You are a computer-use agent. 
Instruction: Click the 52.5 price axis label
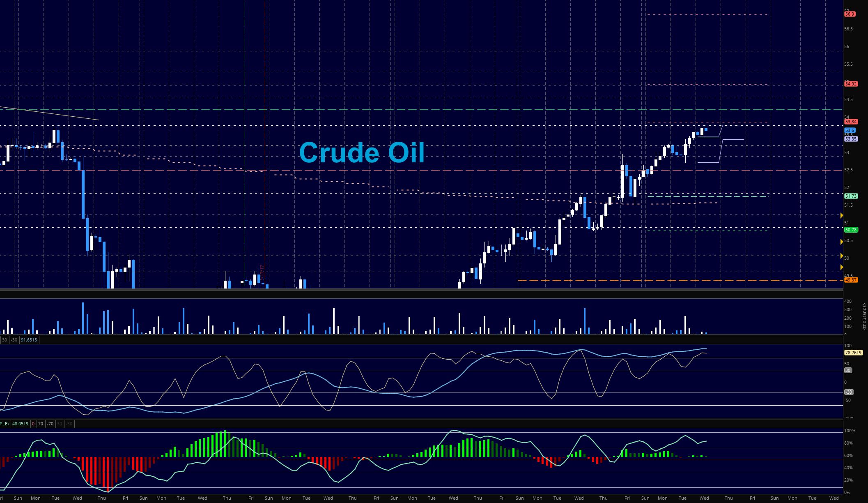click(x=848, y=170)
